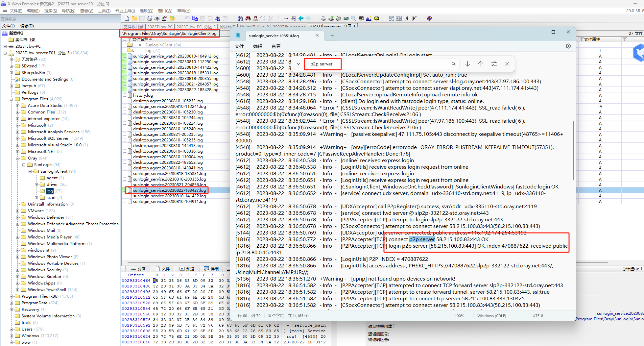Screen dimensions: 644x346
Task: Check the box for sunlogin_service.20230810-104911.log
Action: 125,201
